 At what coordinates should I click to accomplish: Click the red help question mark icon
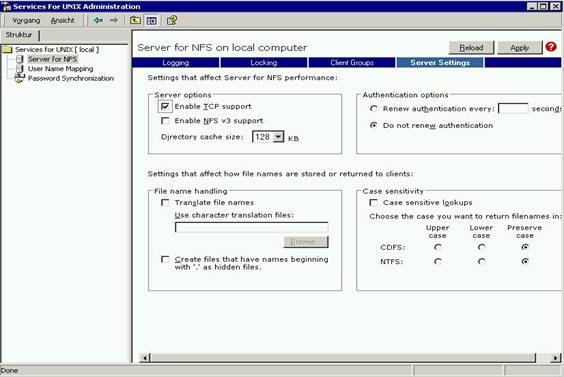[x=551, y=47]
